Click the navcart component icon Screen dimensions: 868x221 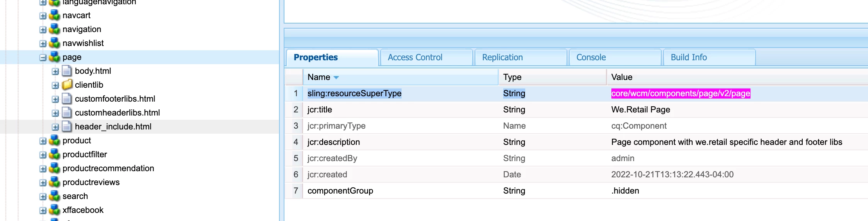pos(54,15)
